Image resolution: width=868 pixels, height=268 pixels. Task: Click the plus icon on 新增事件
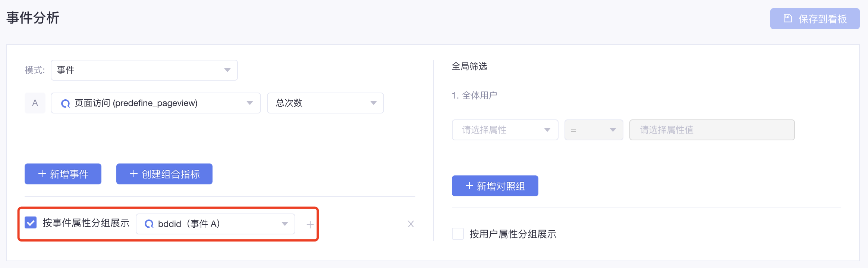click(42, 174)
